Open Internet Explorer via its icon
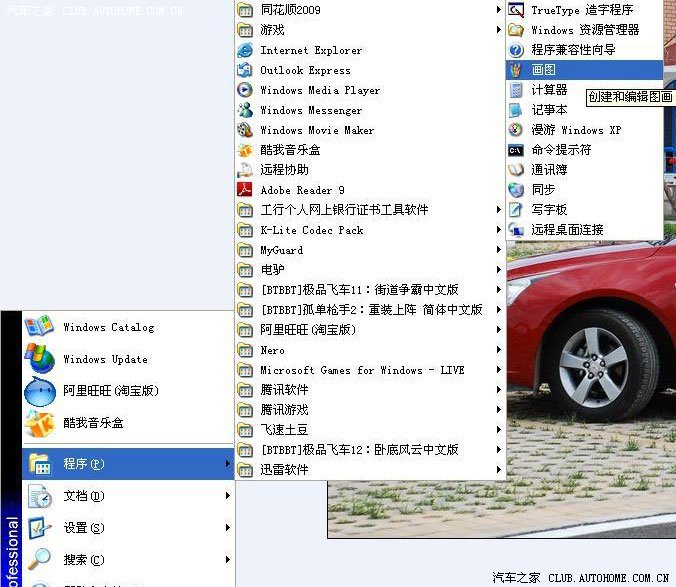 tap(245, 50)
